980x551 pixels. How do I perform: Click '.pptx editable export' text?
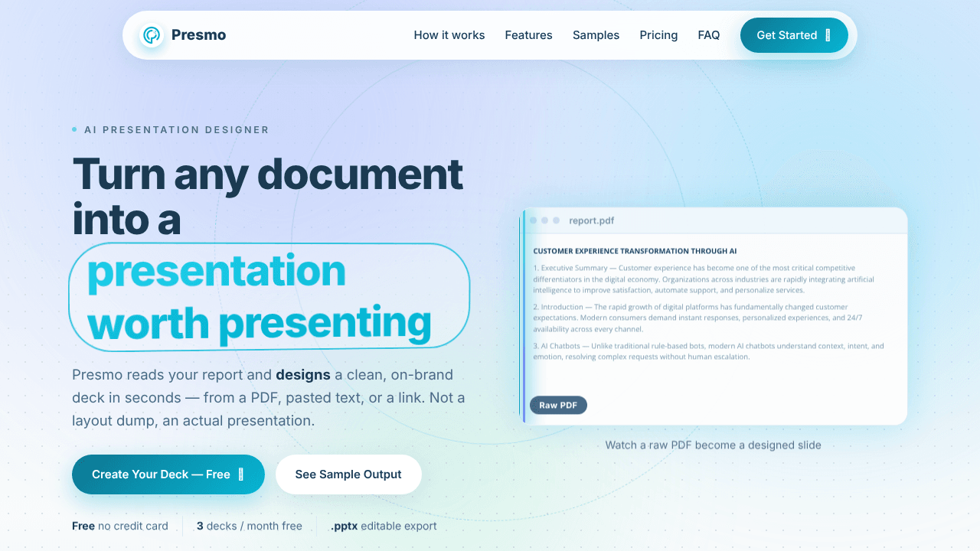point(384,526)
